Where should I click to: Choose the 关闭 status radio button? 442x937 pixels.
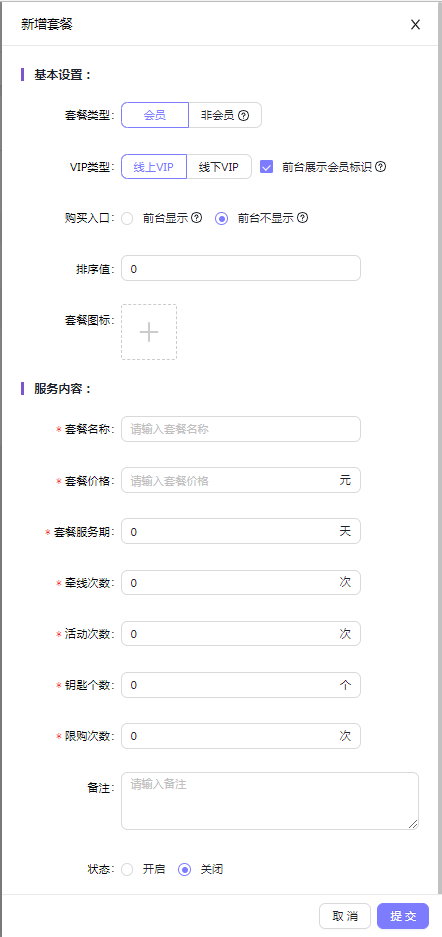point(185,869)
